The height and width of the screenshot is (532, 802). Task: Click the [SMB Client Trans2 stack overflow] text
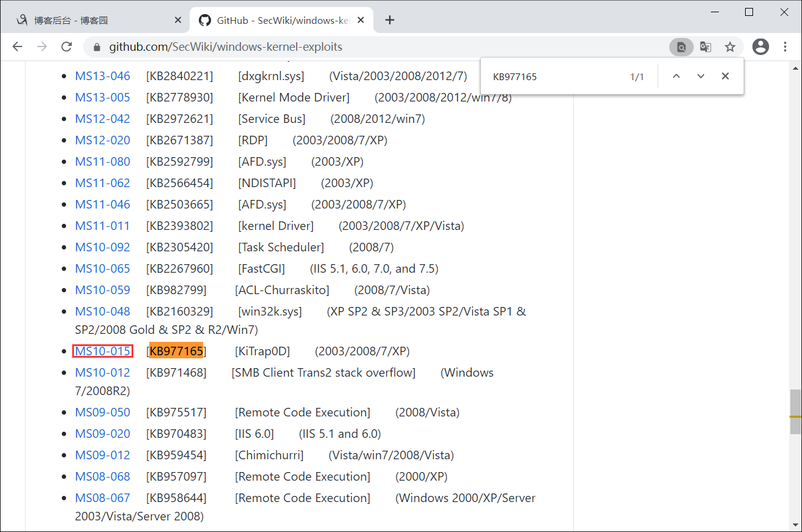pos(324,372)
